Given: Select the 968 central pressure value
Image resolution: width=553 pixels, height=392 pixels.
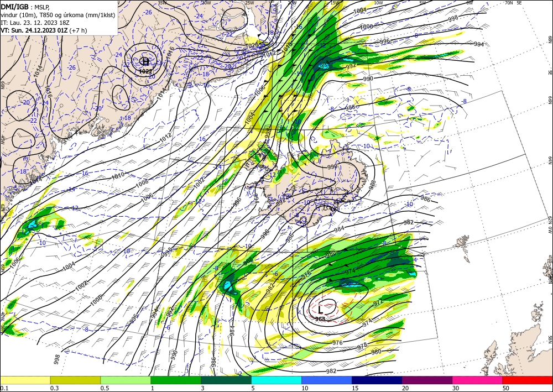Looking at the screenshot, I should [x=320, y=319].
